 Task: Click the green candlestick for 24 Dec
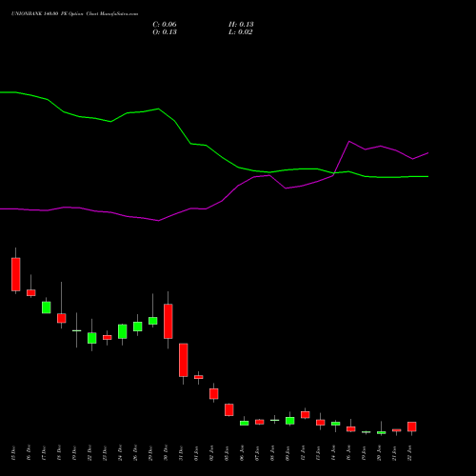tap(123, 331)
